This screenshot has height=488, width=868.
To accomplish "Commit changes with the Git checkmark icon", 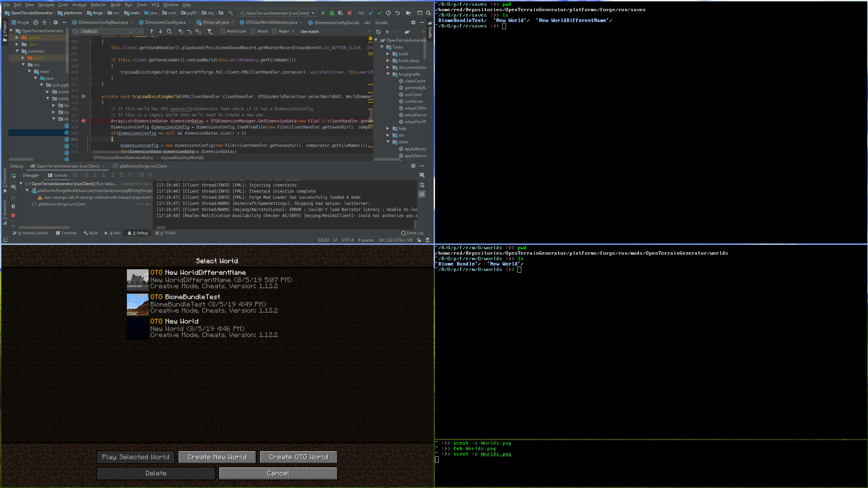I will (380, 13).
